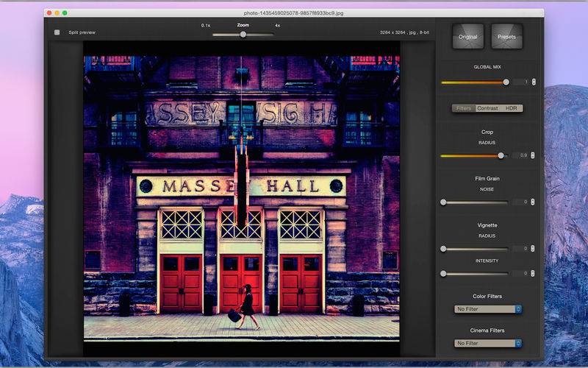Click the Crop Radius stepper arrows

click(532, 155)
